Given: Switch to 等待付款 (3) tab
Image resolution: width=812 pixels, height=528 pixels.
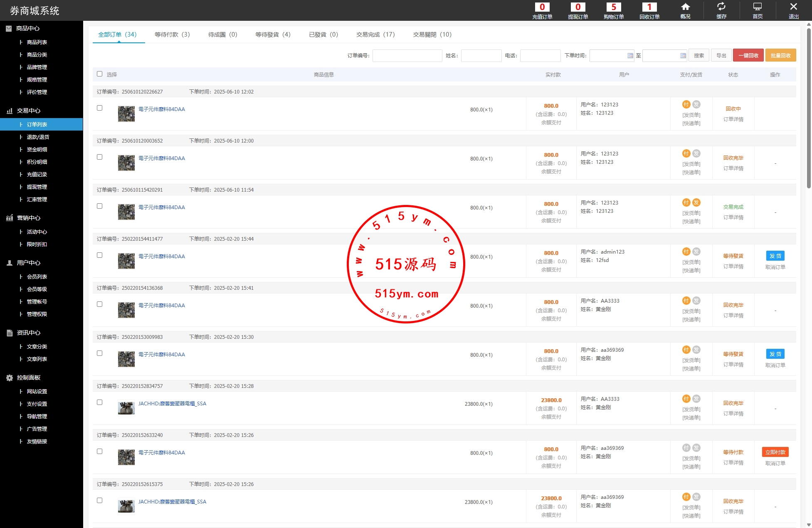Looking at the screenshot, I should click(x=172, y=35).
